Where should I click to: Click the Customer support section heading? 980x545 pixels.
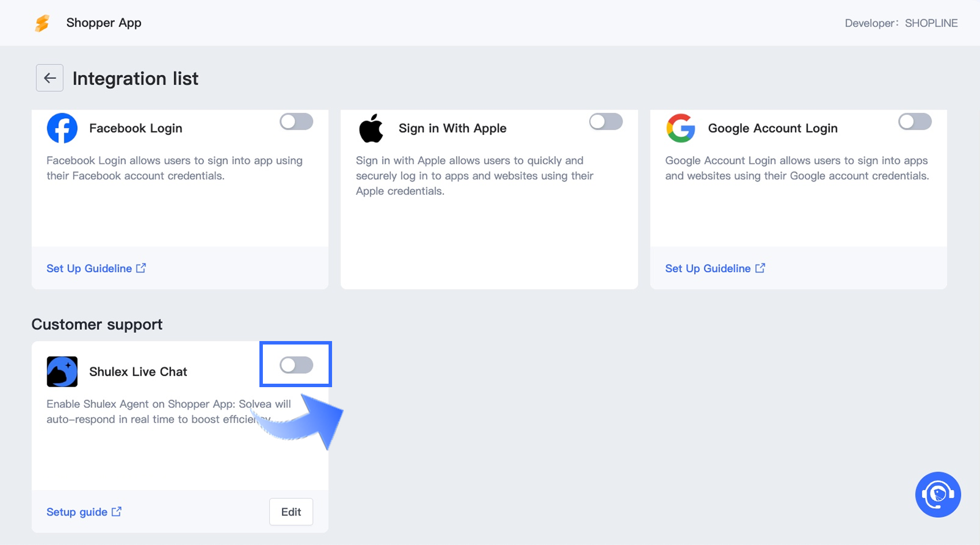click(x=97, y=324)
